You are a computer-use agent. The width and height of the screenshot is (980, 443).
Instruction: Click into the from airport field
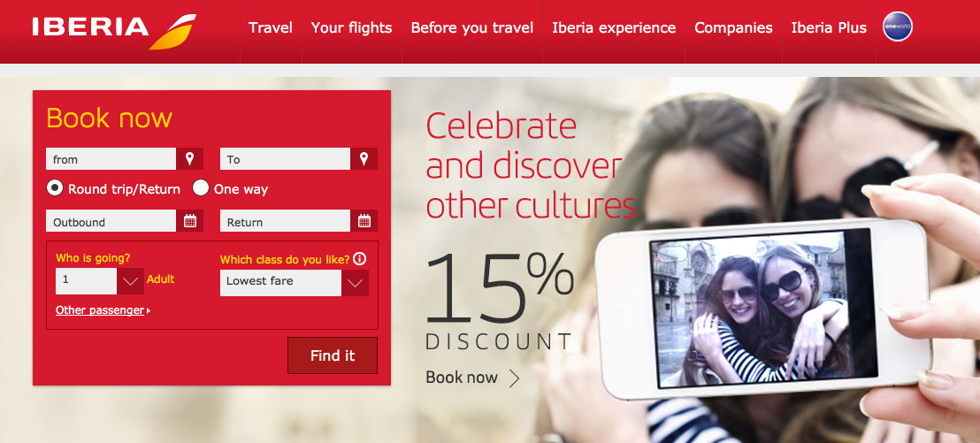tap(111, 158)
